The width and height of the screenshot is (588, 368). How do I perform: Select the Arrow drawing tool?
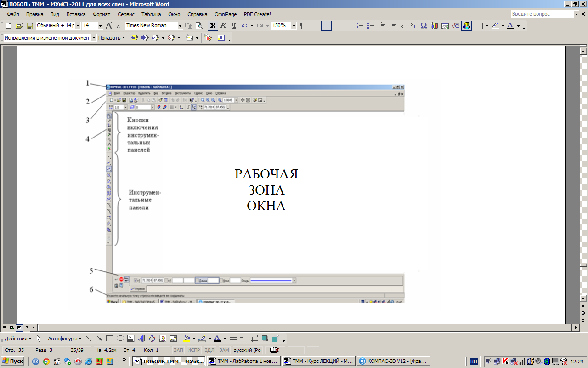99,338
